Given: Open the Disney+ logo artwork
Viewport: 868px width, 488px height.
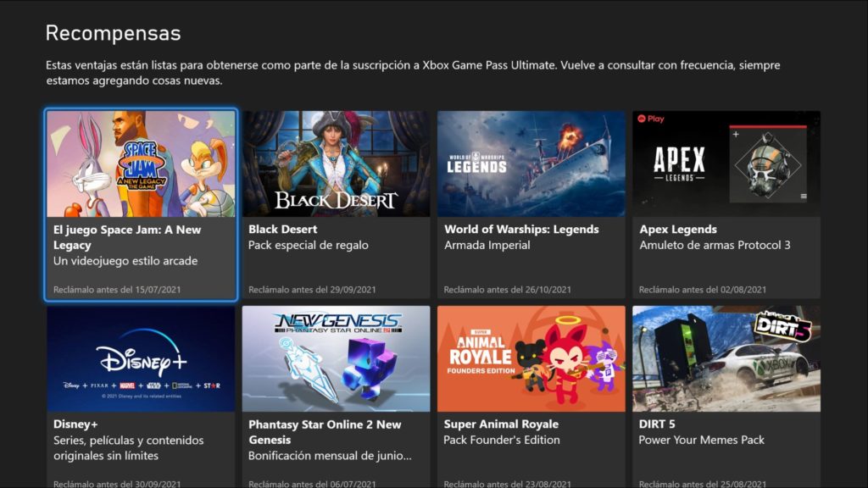Looking at the screenshot, I should (x=142, y=358).
